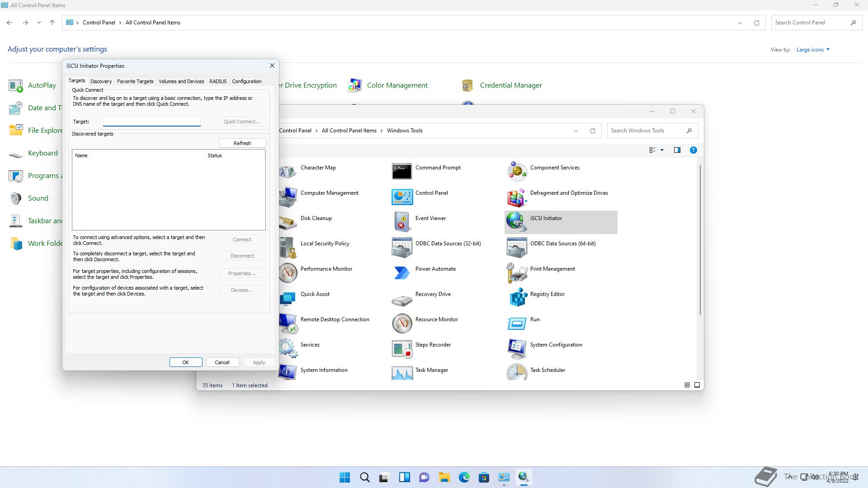
Task: Open Computer Management icon
Action: 288,197
